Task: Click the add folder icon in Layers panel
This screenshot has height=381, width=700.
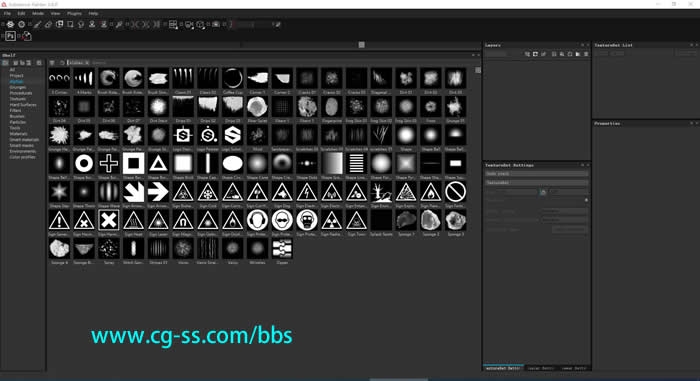Action: [x=578, y=54]
